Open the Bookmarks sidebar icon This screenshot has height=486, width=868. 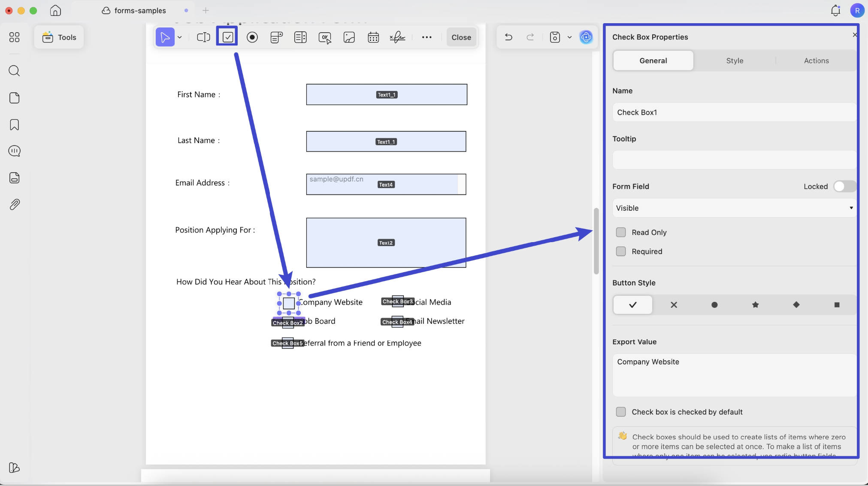pos(14,125)
